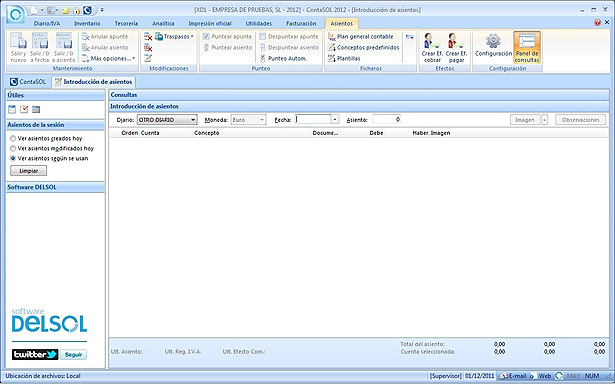Open the Facturación ribbon tab

(x=301, y=24)
